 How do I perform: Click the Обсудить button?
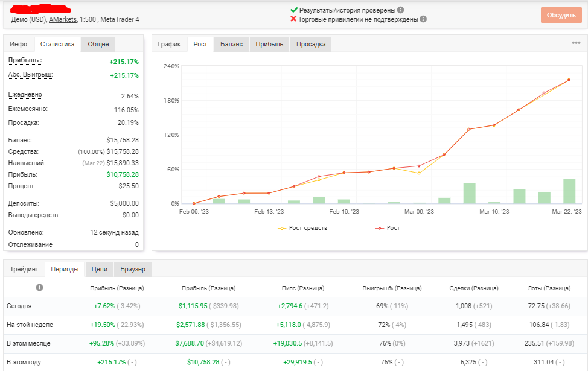(561, 15)
